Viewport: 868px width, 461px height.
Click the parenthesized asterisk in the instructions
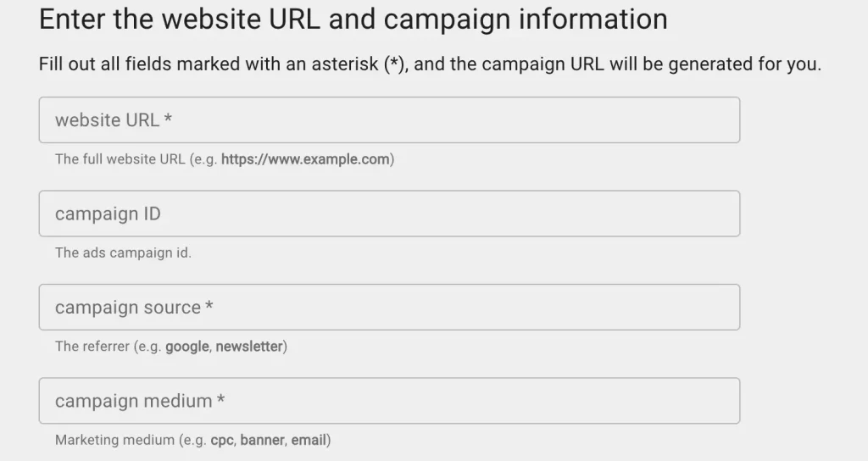point(394,64)
